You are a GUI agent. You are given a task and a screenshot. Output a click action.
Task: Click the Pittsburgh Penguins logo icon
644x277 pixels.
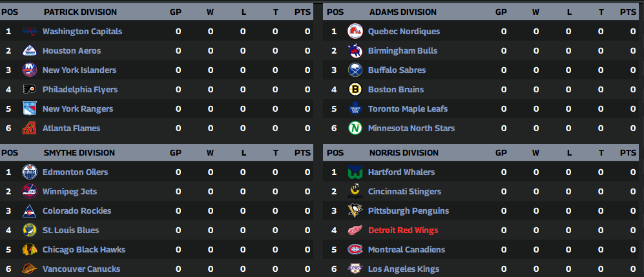click(355, 211)
